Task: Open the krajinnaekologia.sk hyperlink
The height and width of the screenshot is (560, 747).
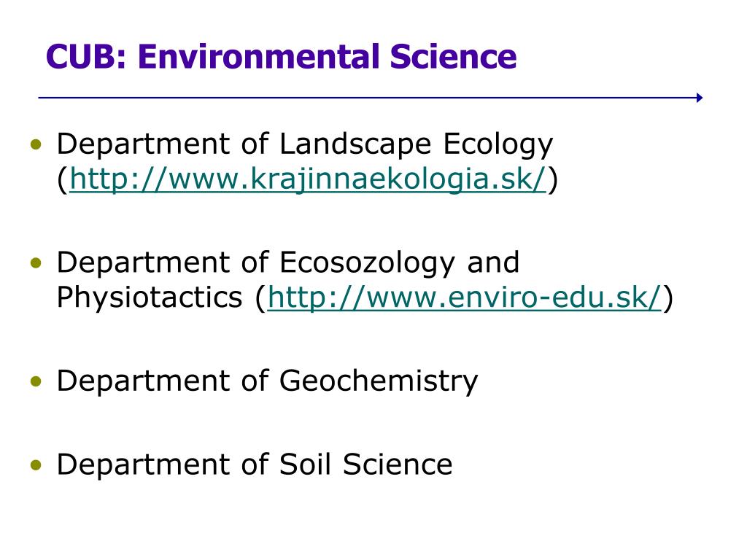Action: tap(308, 179)
